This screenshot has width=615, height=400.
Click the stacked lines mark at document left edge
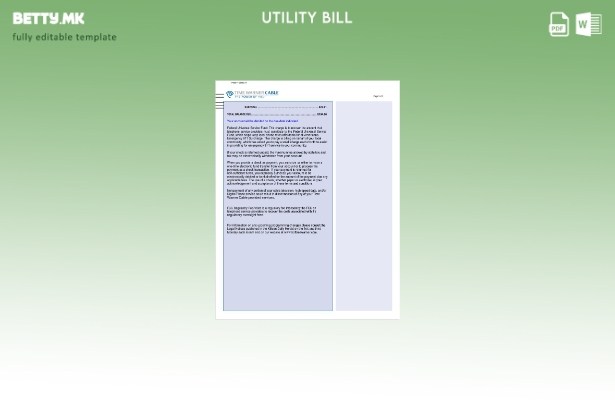tap(219, 100)
